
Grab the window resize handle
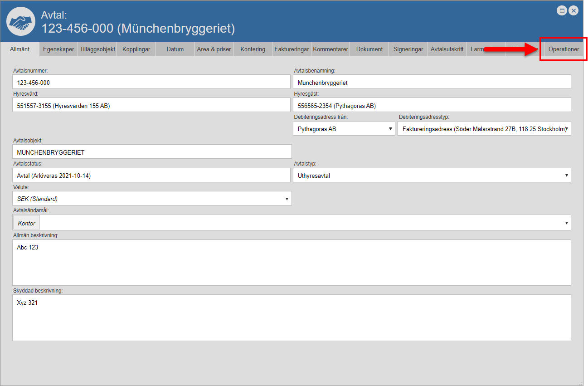coord(580,383)
